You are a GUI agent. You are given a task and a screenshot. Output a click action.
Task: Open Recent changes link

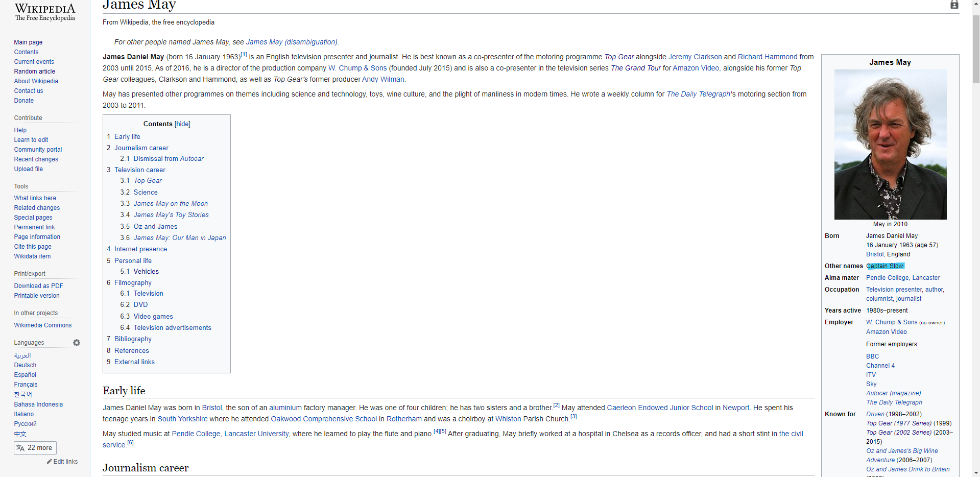(x=36, y=159)
